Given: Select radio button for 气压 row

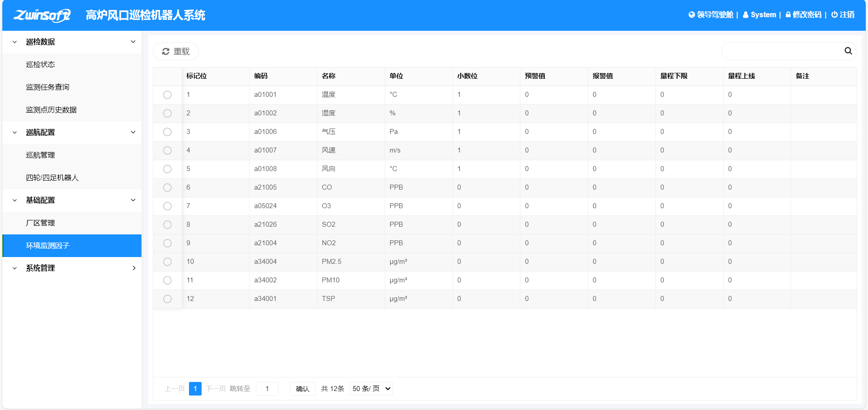Looking at the screenshot, I should coord(167,132).
